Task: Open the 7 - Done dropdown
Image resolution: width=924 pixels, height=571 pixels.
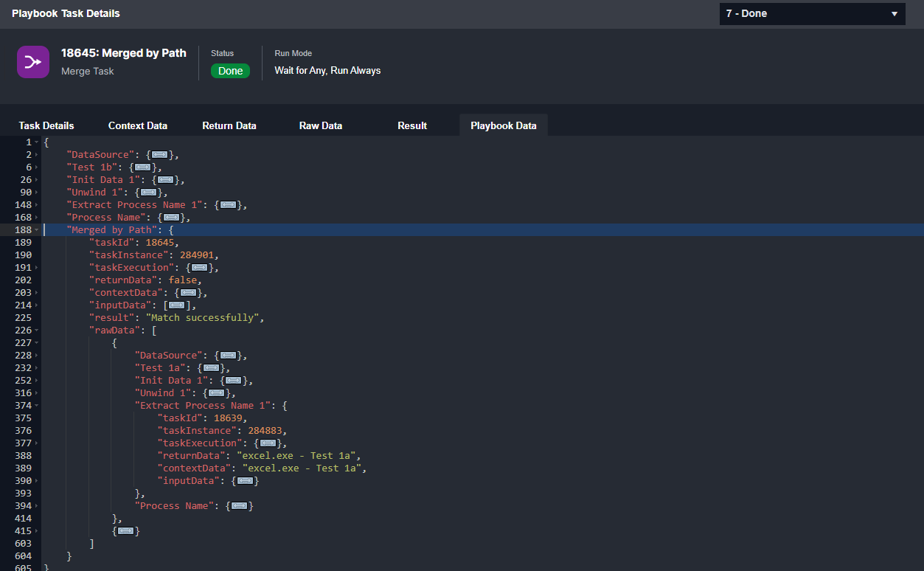Action: (812, 14)
